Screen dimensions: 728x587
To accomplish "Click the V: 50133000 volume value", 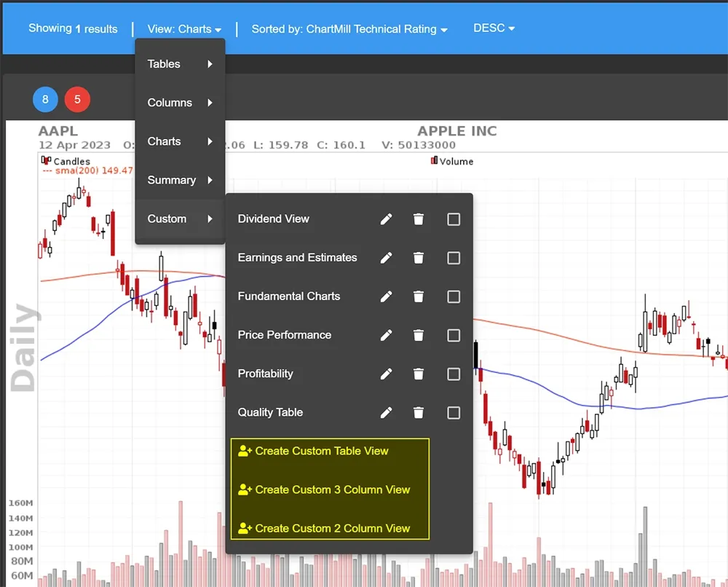I will pos(419,146).
